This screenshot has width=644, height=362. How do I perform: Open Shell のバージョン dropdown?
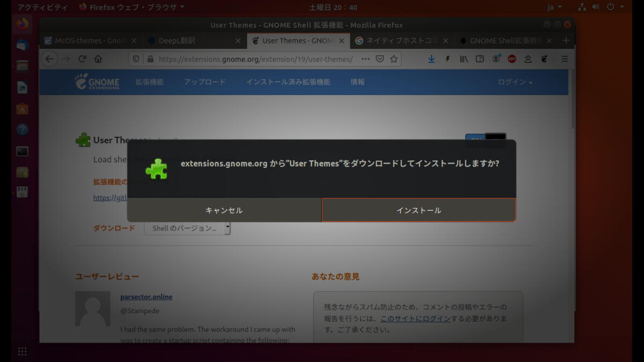tap(187, 228)
